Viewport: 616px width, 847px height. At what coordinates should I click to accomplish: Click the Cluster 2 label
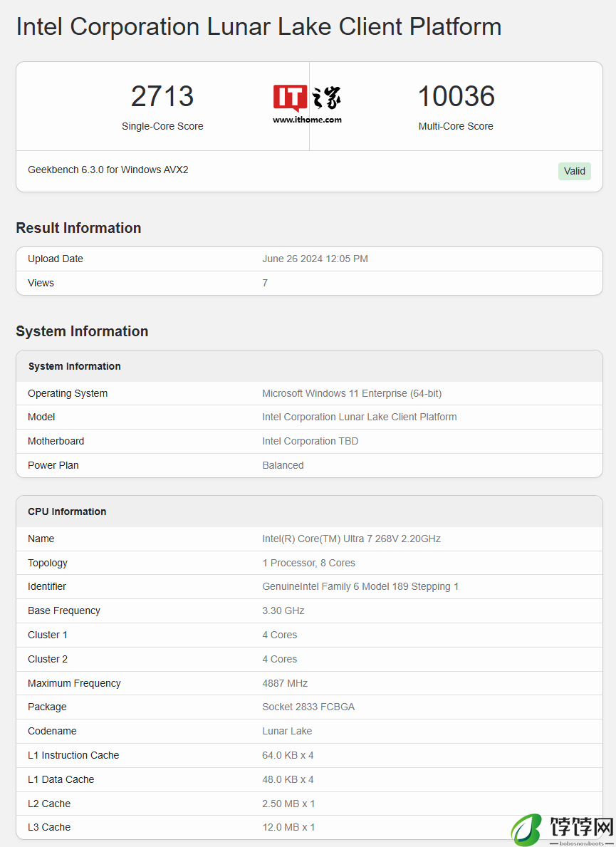coord(48,659)
